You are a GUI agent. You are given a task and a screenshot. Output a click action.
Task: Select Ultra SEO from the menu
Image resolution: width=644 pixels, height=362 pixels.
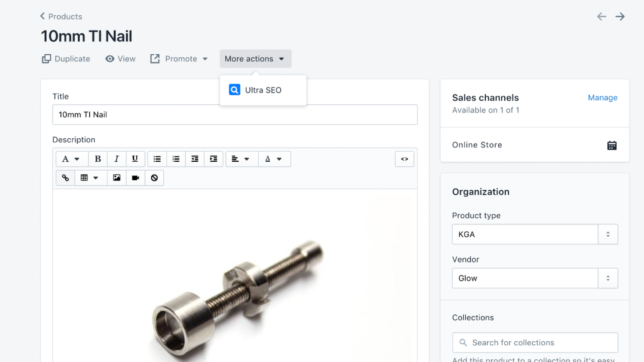(x=263, y=90)
